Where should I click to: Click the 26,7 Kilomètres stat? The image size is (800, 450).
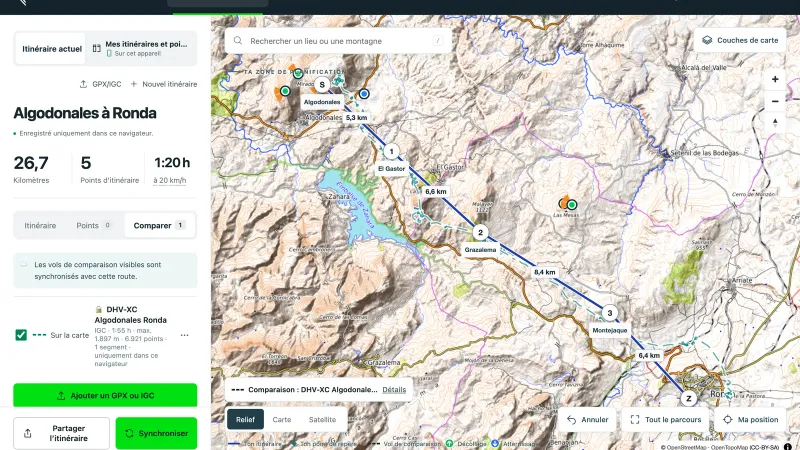click(32, 169)
